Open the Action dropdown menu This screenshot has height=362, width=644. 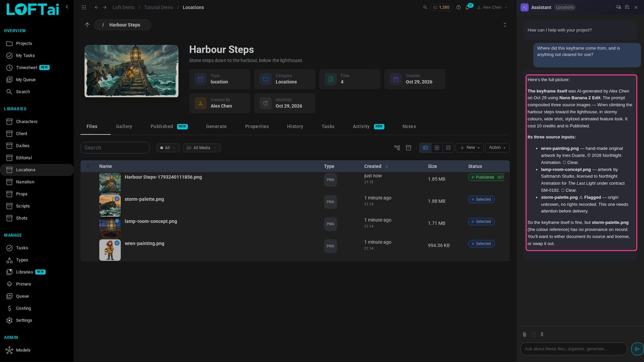(x=498, y=148)
